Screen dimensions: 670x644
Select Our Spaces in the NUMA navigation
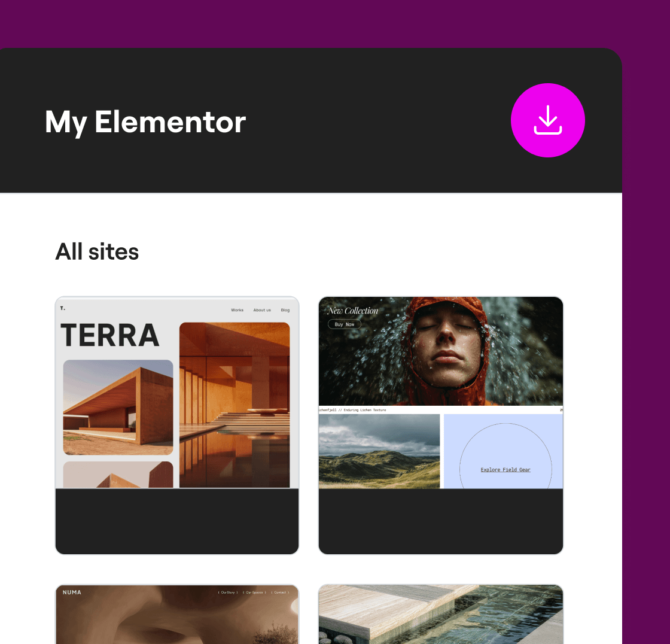click(254, 593)
